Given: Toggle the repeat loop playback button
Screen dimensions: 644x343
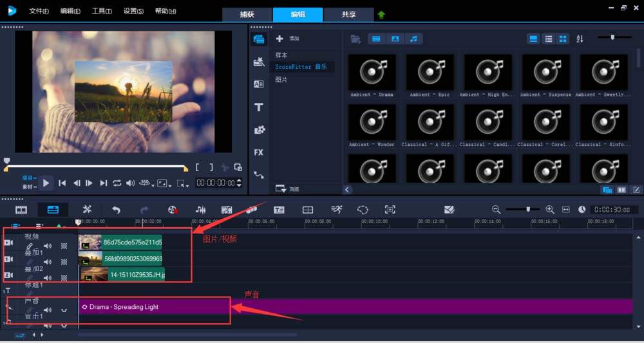Looking at the screenshot, I should pyautogui.click(x=117, y=183).
